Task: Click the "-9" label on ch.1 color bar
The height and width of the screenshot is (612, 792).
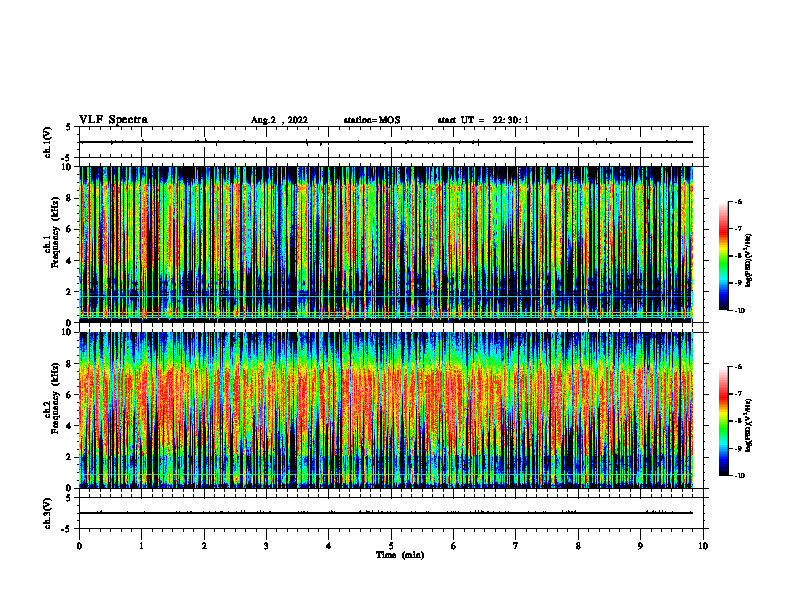Action: point(738,283)
